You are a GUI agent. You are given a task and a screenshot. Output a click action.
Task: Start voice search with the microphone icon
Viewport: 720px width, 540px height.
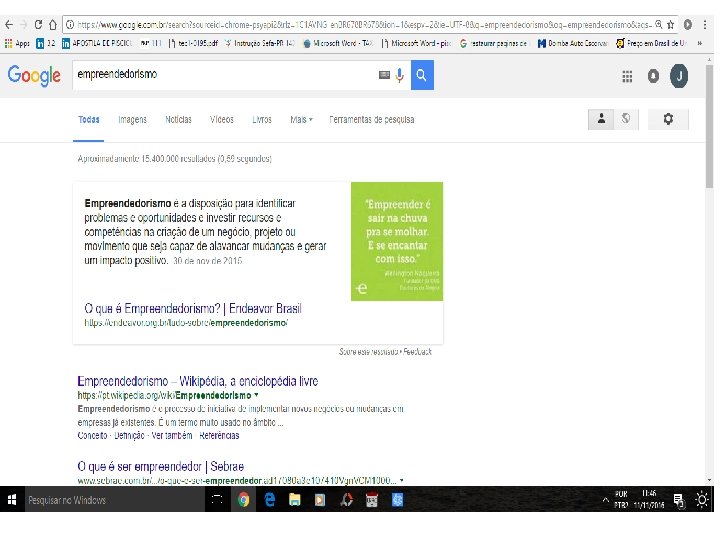399,75
